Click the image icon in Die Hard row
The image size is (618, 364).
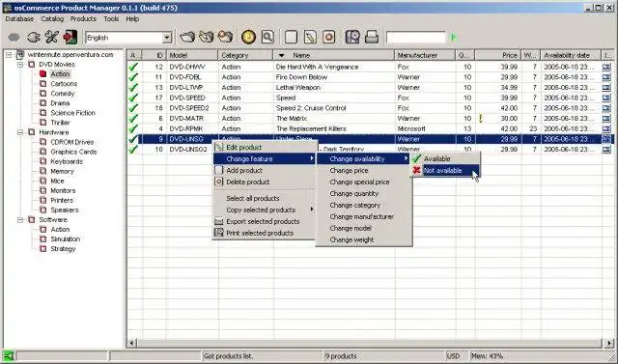click(606, 67)
